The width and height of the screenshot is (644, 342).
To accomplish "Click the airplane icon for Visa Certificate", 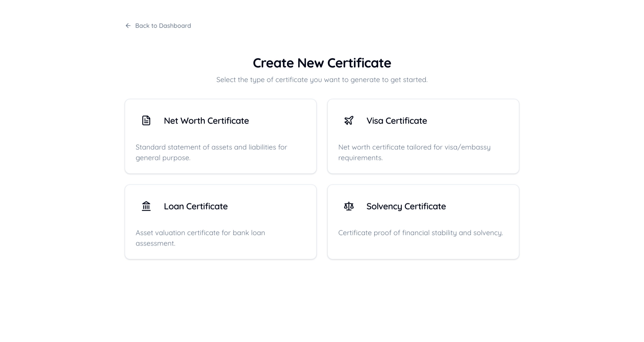I will coord(349,121).
